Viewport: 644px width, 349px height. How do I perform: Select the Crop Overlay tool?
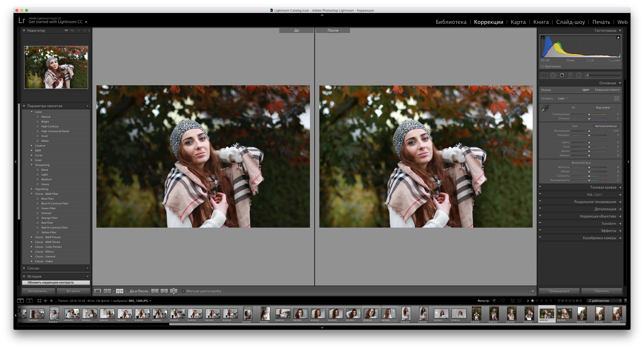click(x=544, y=75)
